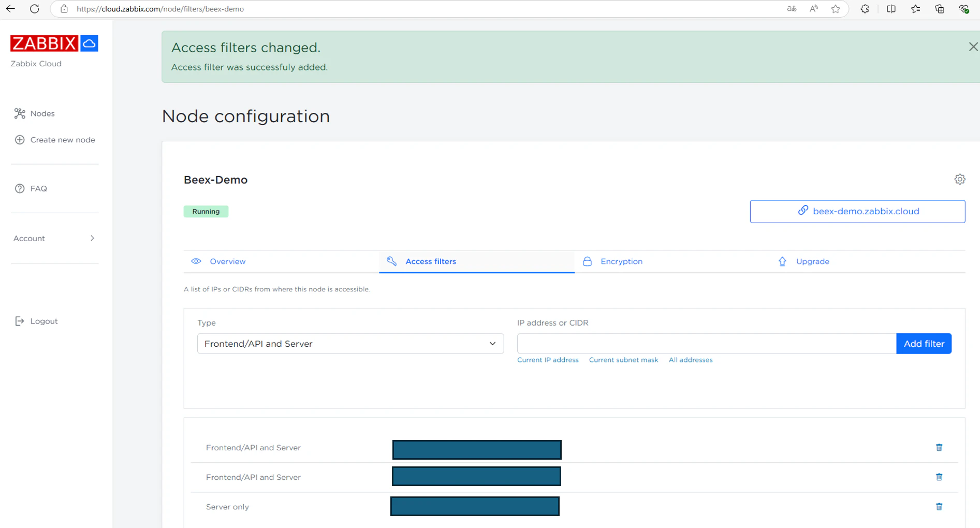This screenshot has width=980, height=528.
Task: Insert Current IP address
Action: [x=548, y=360]
